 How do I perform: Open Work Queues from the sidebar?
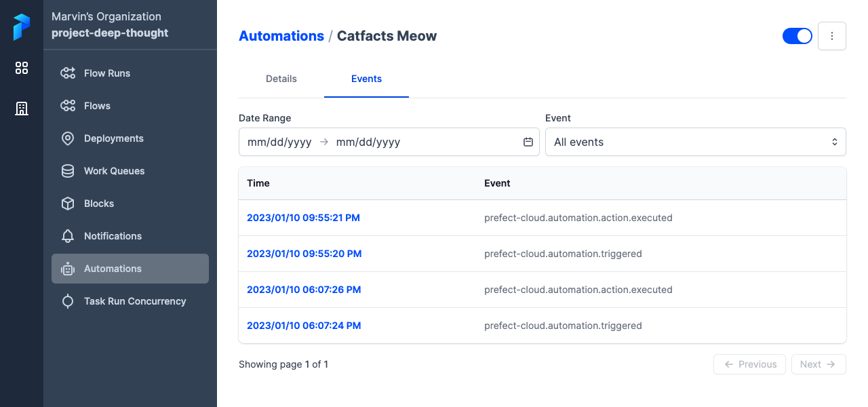pyautogui.click(x=130, y=171)
